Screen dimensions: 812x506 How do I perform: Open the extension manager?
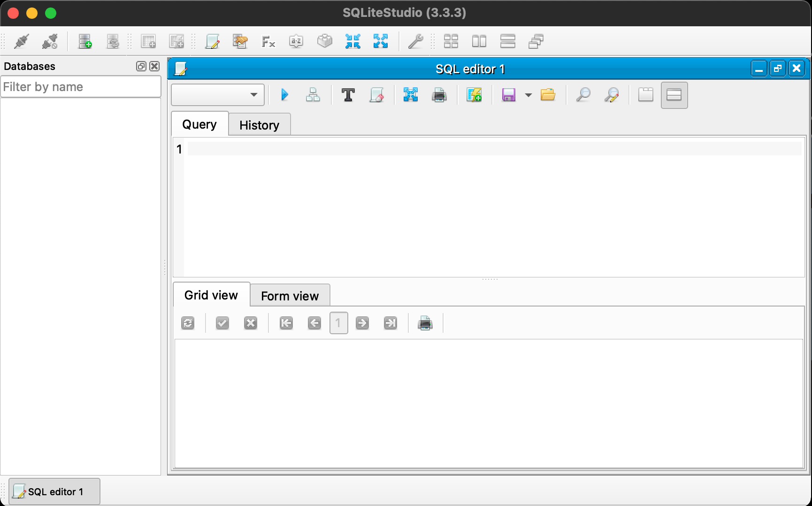click(324, 41)
